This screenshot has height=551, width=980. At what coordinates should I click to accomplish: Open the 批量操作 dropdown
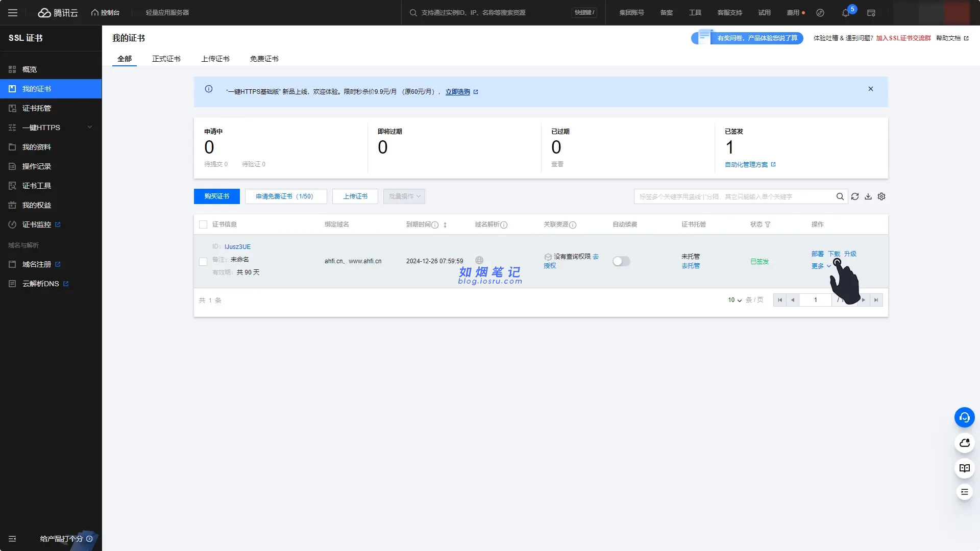[404, 196]
